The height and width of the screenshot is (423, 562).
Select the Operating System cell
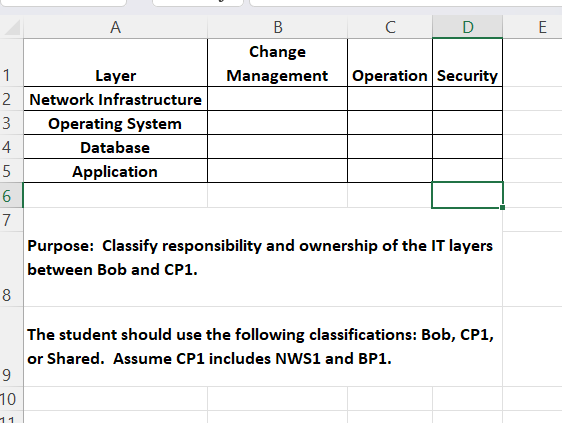pyautogui.click(x=115, y=123)
